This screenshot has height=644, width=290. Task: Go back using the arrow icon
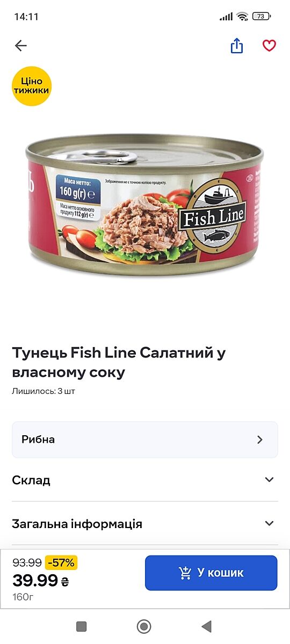tap(20, 46)
